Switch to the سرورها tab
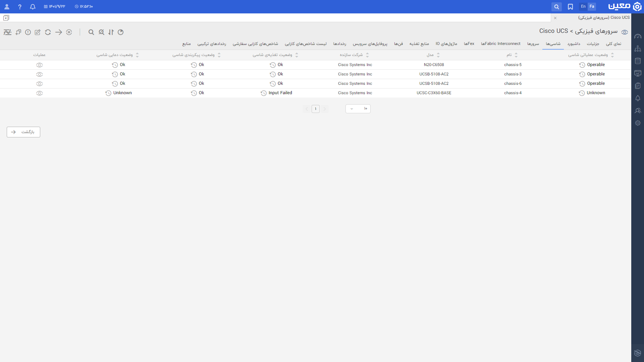The height and width of the screenshot is (362, 644). (533, 44)
